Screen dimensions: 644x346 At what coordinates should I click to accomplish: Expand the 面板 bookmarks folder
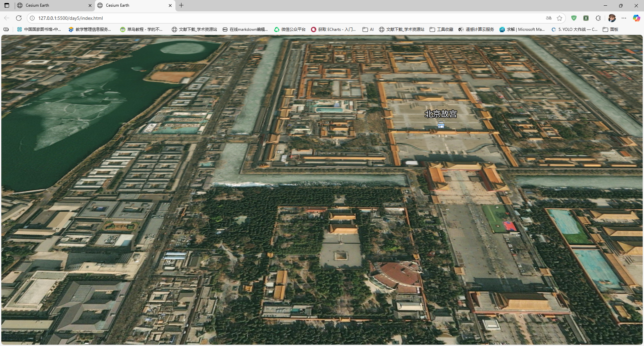point(610,30)
